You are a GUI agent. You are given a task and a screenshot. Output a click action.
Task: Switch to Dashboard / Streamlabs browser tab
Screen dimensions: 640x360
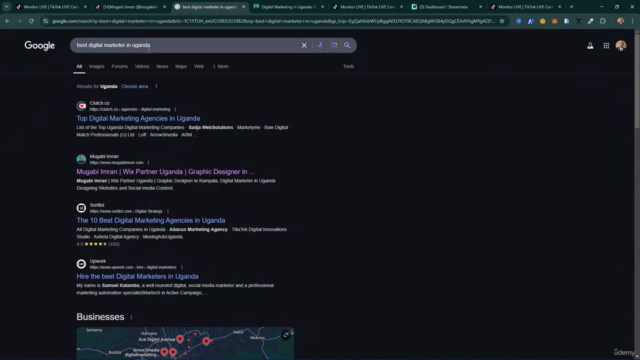click(x=446, y=7)
